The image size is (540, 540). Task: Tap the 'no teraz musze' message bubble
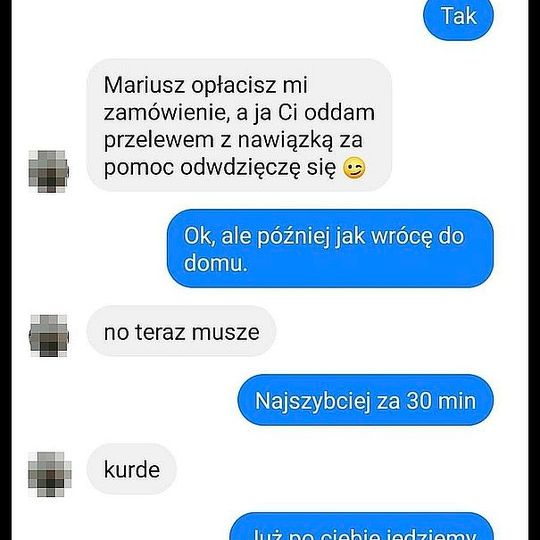[181, 331]
